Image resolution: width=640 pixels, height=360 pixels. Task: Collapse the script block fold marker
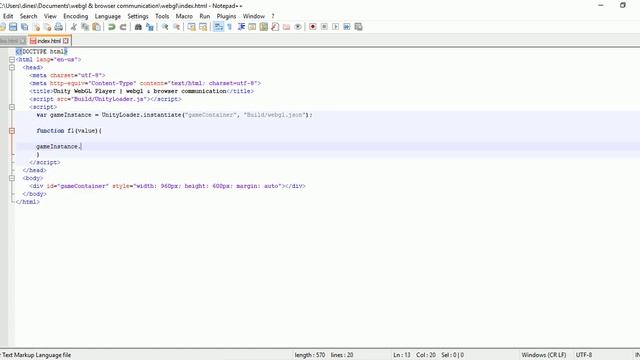[12, 107]
